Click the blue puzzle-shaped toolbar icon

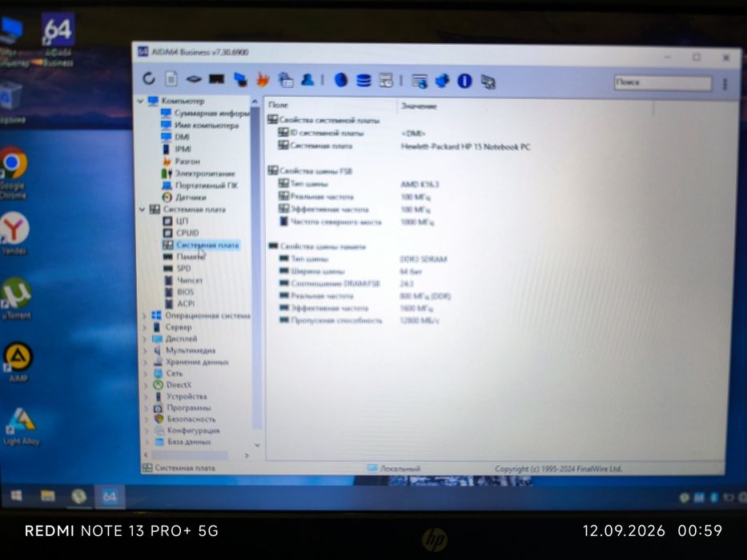click(442, 81)
